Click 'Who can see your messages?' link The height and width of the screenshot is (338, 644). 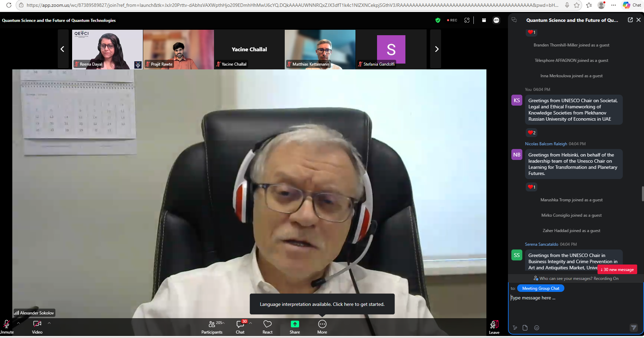click(x=566, y=279)
